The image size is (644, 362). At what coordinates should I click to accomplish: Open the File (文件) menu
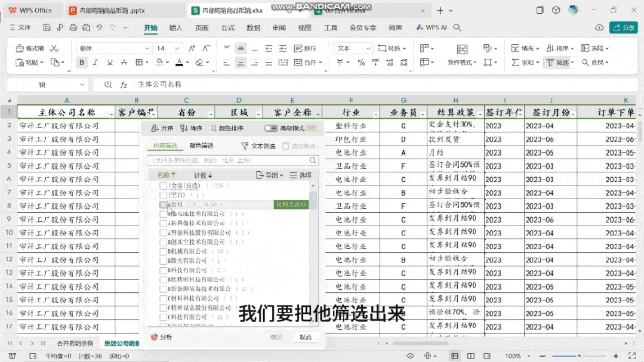20,27
